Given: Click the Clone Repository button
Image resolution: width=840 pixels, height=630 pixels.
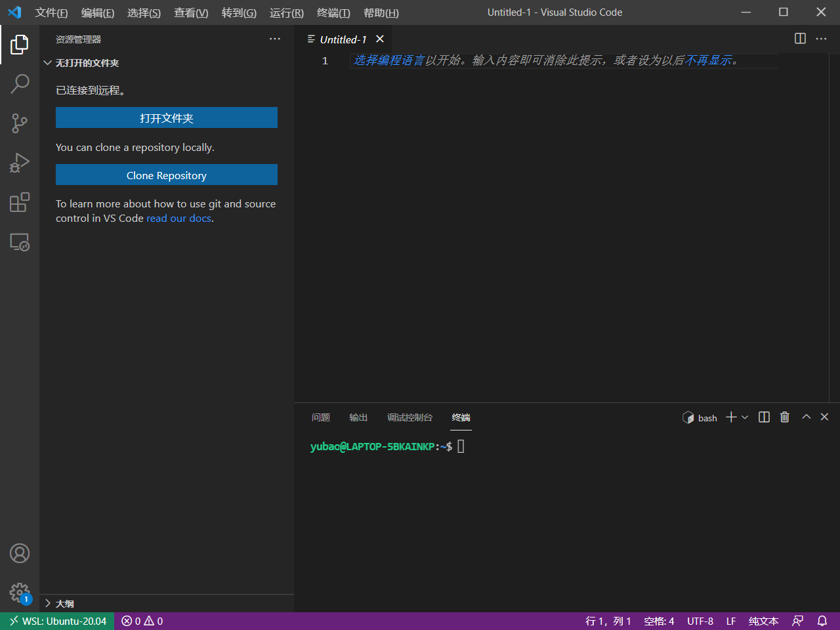Looking at the screenshot, I should coord(167,175).
